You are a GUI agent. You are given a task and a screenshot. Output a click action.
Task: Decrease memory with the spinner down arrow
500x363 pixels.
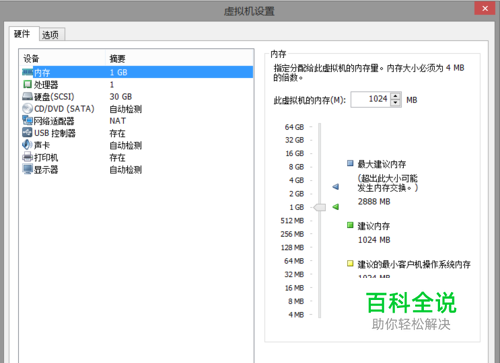click(396, 103)
